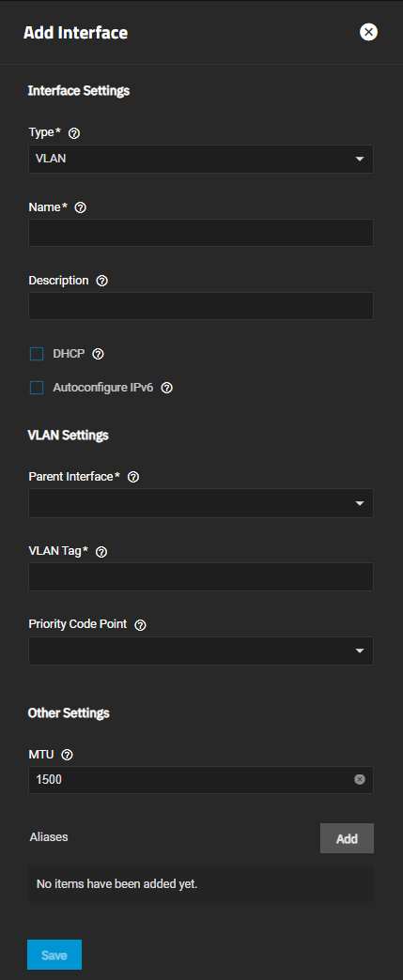Open Autoconfigure IPv6 help icon

[166, 388]
